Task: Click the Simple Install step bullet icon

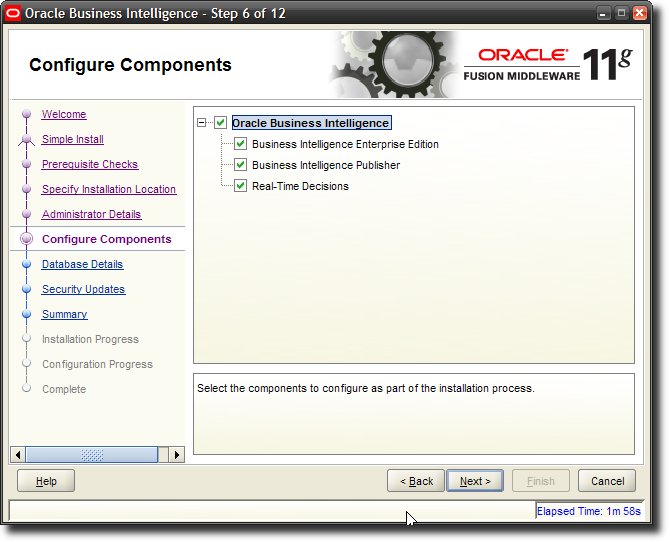Action: pos(26,139)
